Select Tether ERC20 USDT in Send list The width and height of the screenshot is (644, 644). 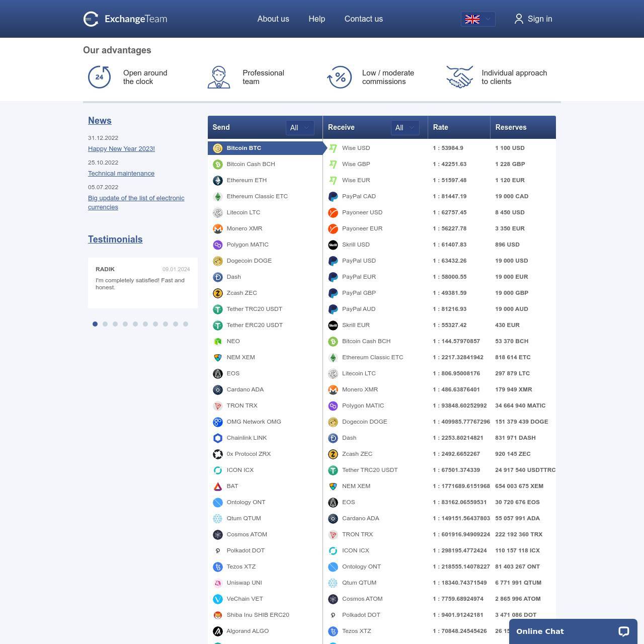point(265,325)
